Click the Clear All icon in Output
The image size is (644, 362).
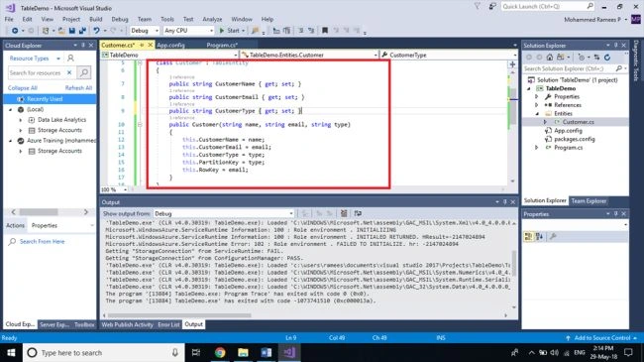(x=344, y=213)
